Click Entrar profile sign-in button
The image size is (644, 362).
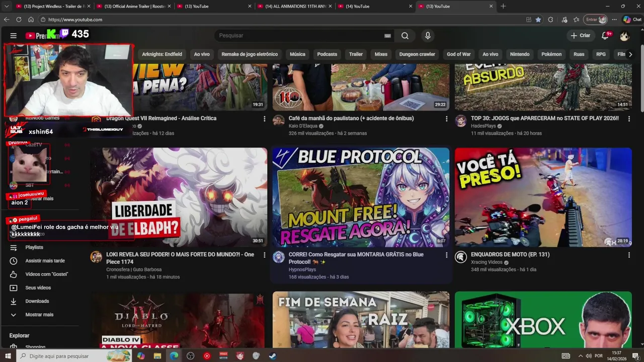[596, 20]
